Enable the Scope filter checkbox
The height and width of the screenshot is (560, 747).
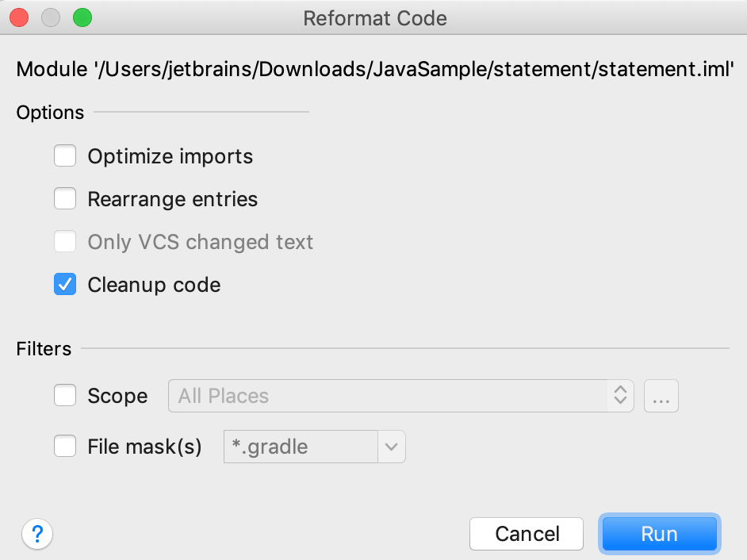click(x=65, y=396)
